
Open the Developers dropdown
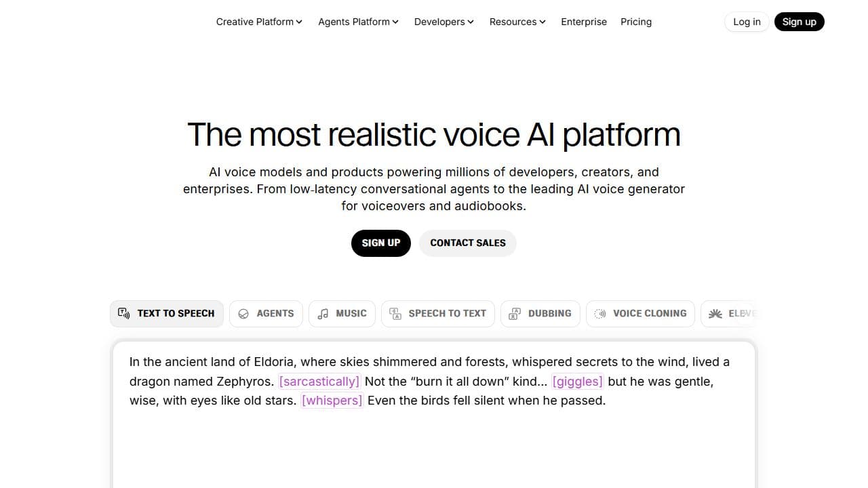[x=443, y=22]
